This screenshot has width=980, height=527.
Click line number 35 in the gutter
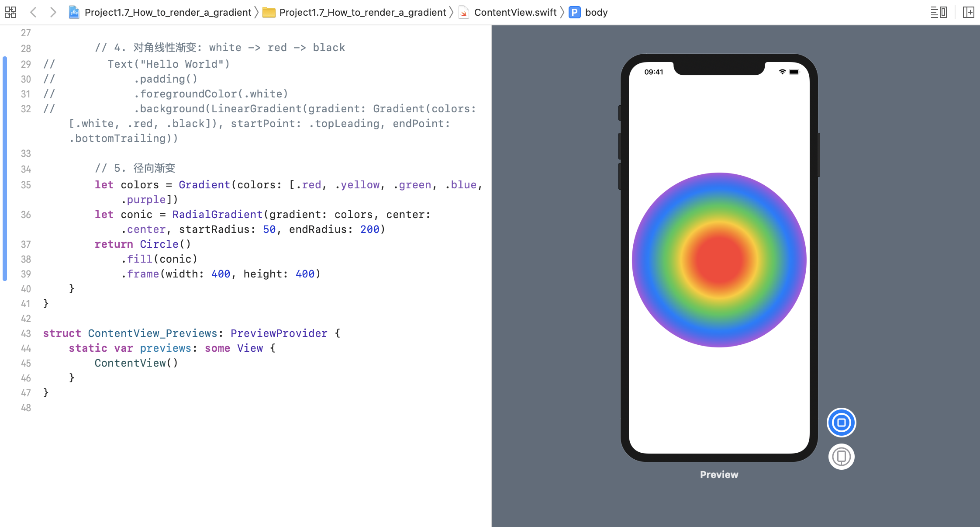point(26,185)
